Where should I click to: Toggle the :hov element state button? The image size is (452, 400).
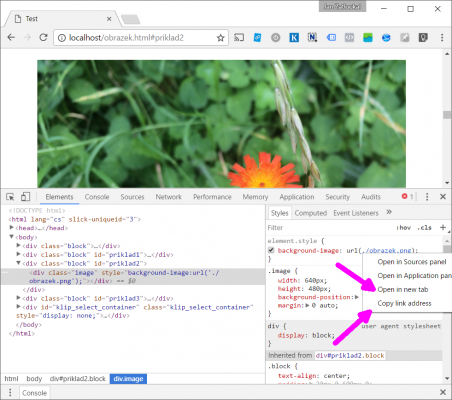click(404, 228)
